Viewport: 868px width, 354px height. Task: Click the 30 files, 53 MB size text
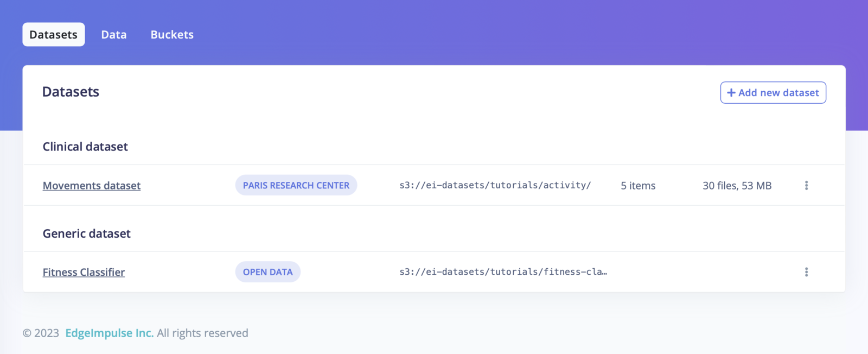point(737,186)
